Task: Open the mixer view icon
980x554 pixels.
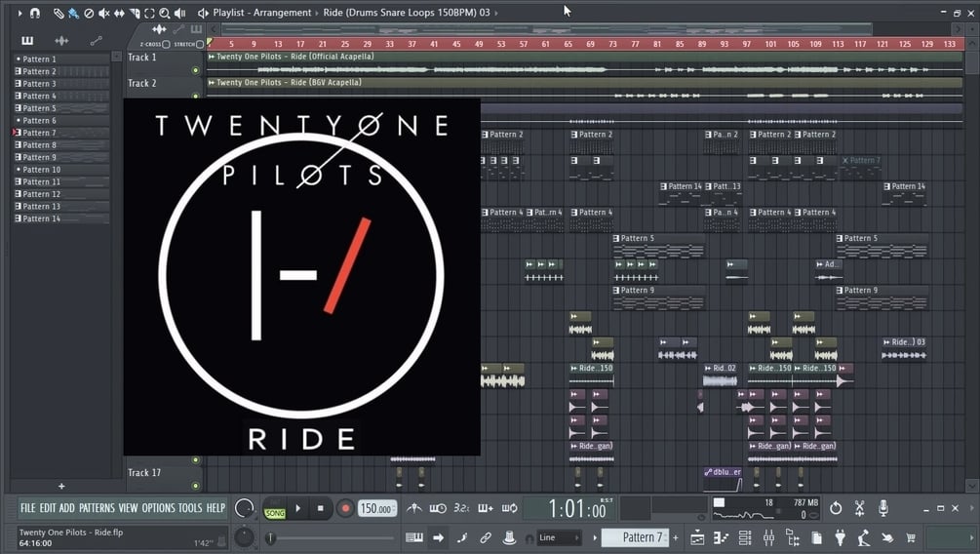Action: (x=768, y=537)
